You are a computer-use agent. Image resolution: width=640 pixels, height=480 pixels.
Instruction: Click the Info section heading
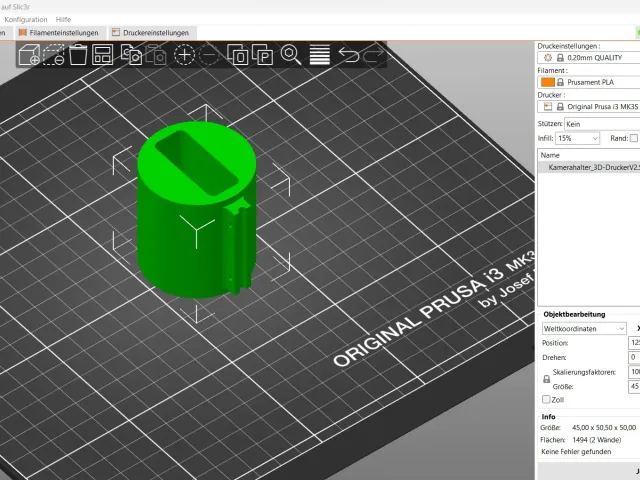pos(548,417)
